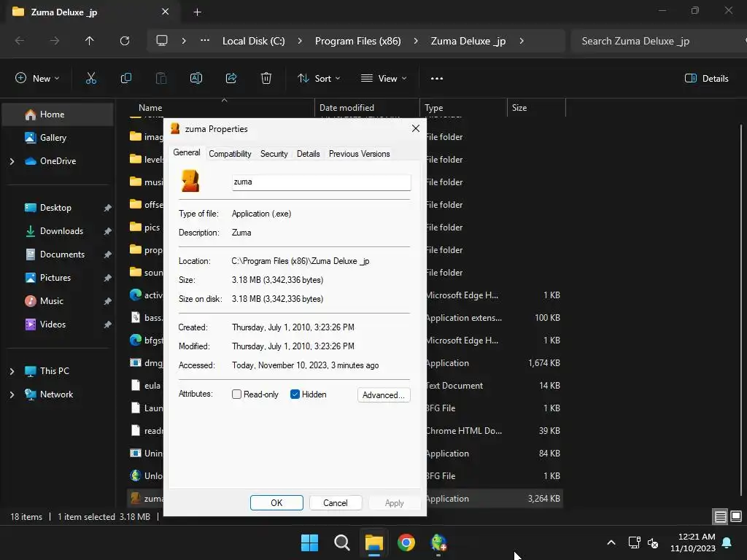The height and width of the screenshot is (560, 747).
Task: Click the Back navigation arrow
Action: click(20, 41)
